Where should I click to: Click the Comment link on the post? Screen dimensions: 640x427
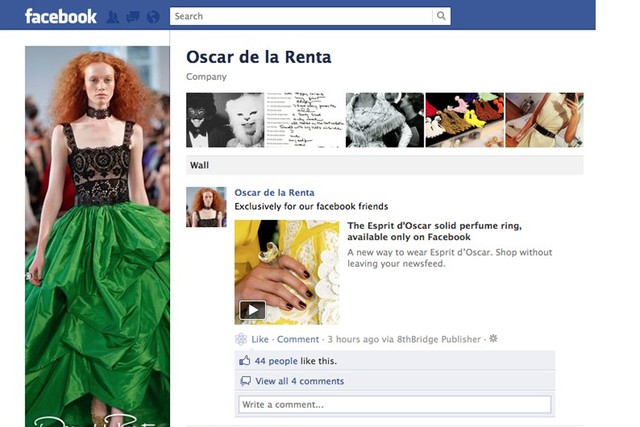coord(298,339)
